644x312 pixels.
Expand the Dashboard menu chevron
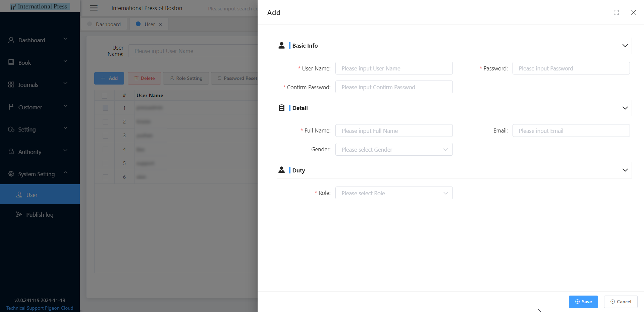point(65,39)
